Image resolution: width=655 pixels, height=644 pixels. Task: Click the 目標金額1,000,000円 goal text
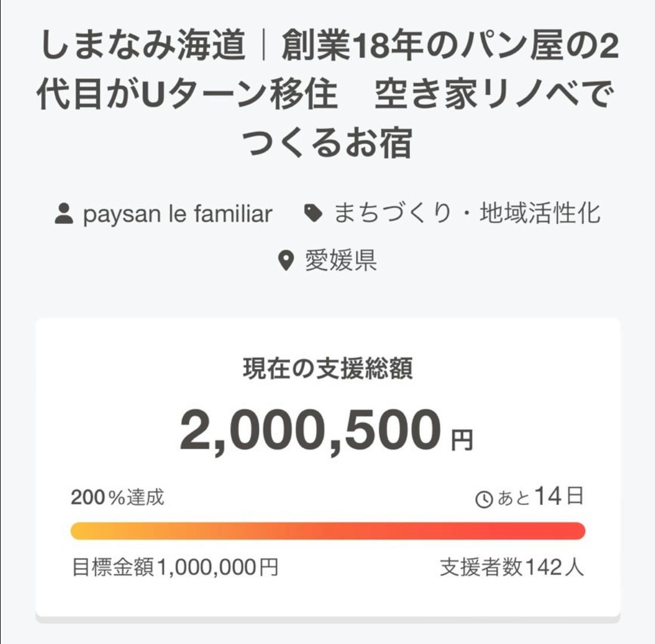coord(175,567)
